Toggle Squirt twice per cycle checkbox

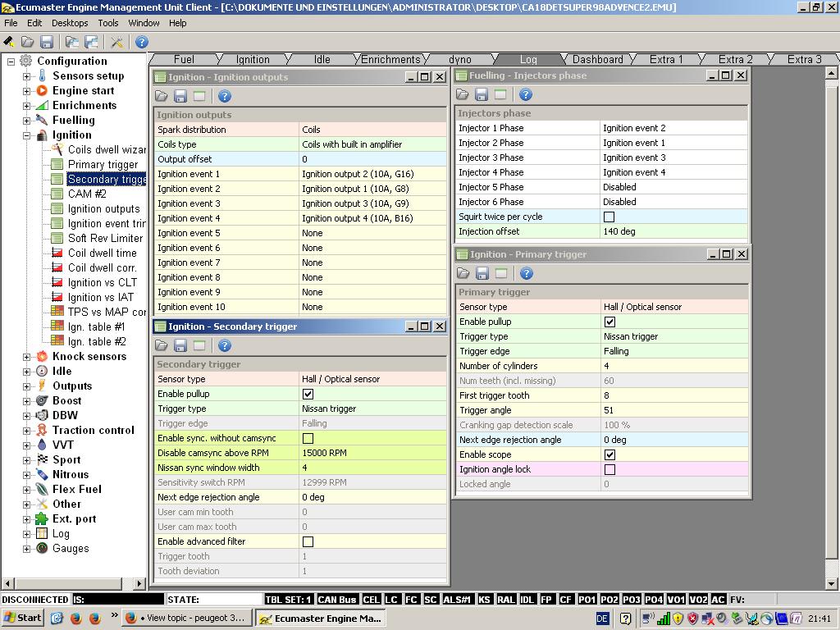click(x=609, y=217)
